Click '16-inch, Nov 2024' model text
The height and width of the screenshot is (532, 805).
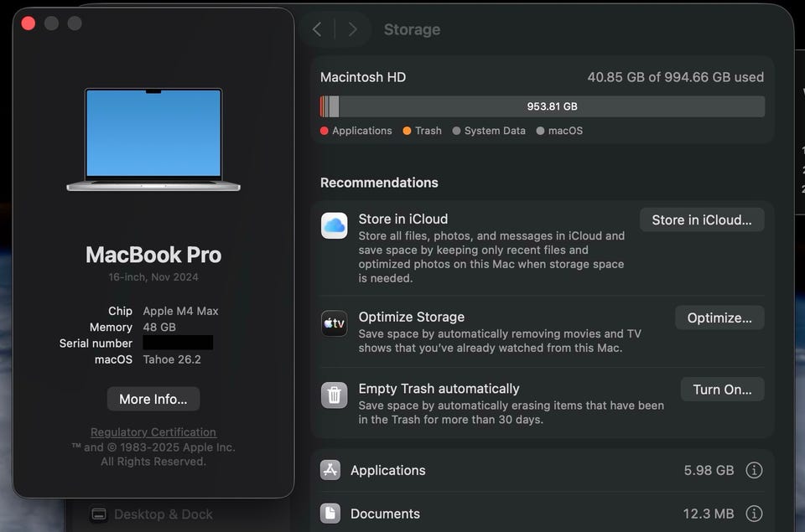point(153,277)
